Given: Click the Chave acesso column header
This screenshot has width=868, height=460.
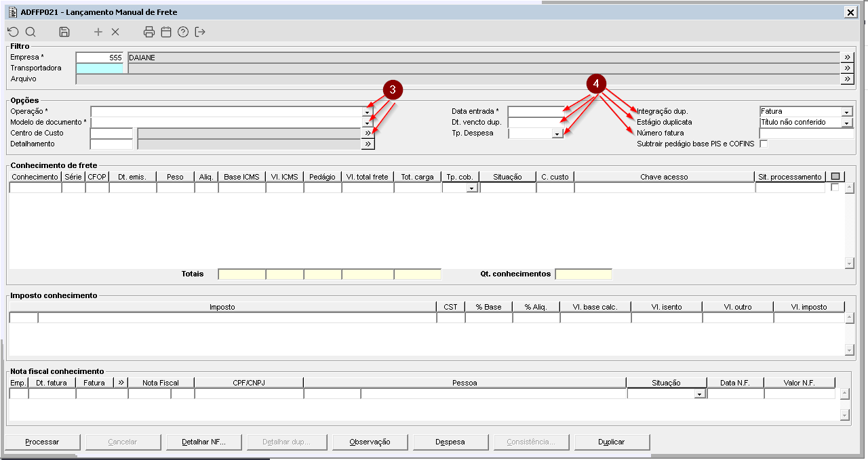Looking at the screenshot, I should point(664,177).
